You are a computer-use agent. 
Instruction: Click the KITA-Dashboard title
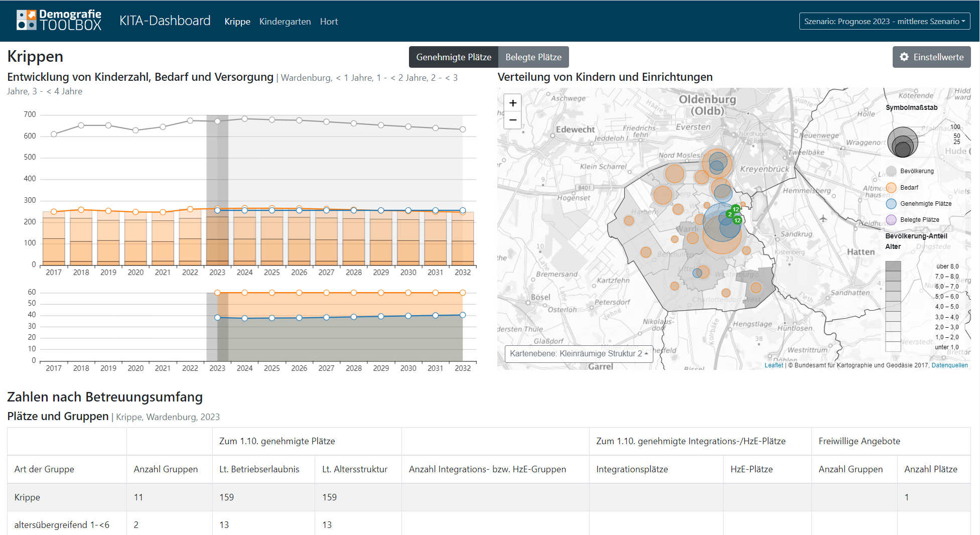point(165,21)
